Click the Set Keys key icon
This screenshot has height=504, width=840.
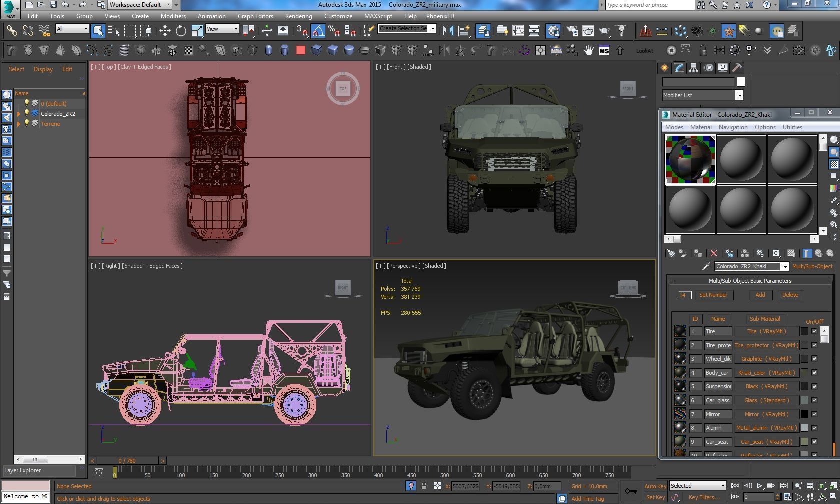click(631, 491)
